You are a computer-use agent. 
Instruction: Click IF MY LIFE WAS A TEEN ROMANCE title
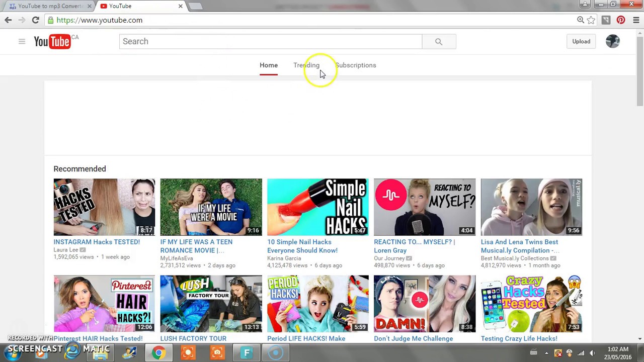(x=196, y=246)
